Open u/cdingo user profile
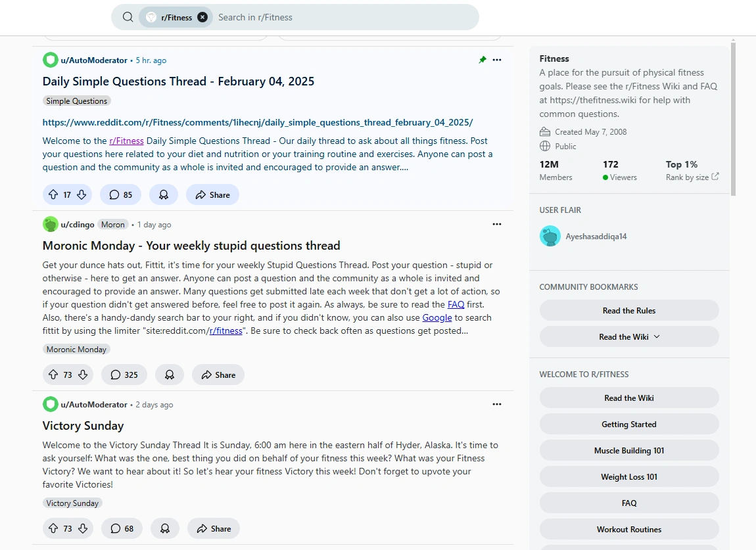This screenshot has width=756, height=550. point(78,225)
